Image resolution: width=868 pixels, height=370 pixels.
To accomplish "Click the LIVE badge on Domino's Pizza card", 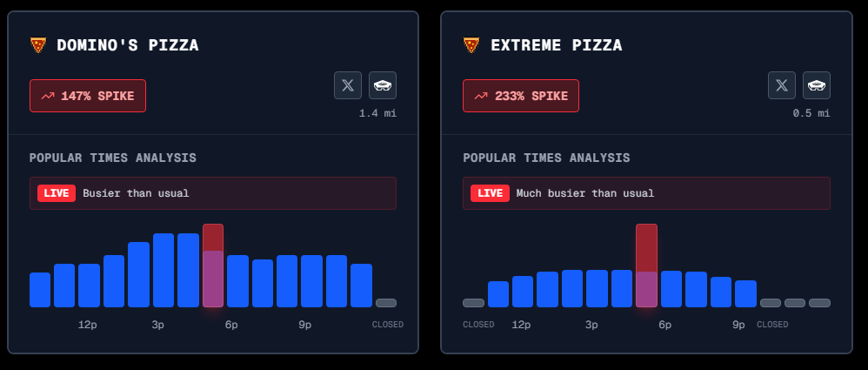I will point(57,193).
